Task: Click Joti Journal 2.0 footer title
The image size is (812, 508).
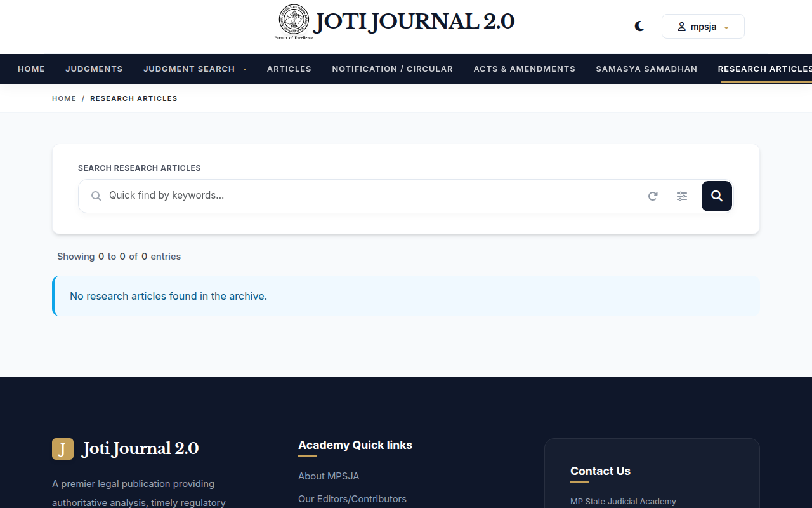Action: tap(140, 449)
